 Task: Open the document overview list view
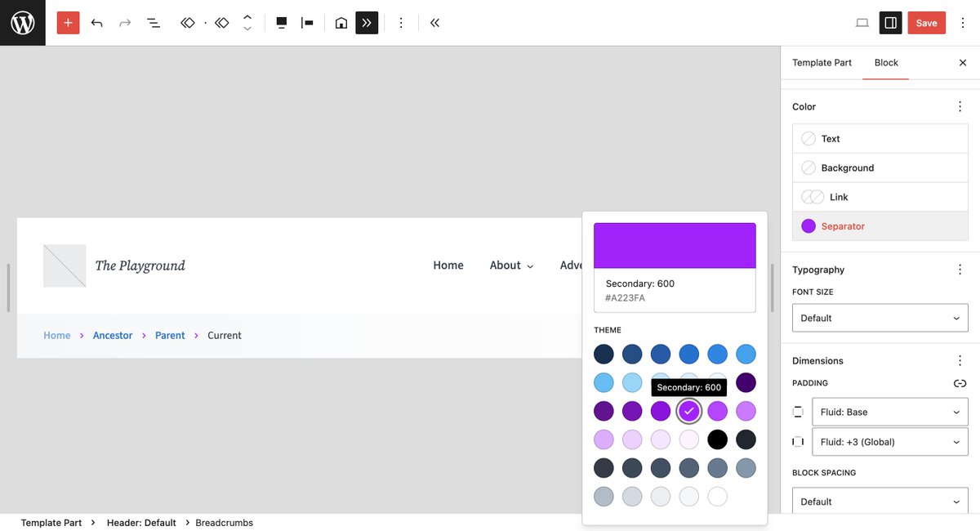[153, 23]
